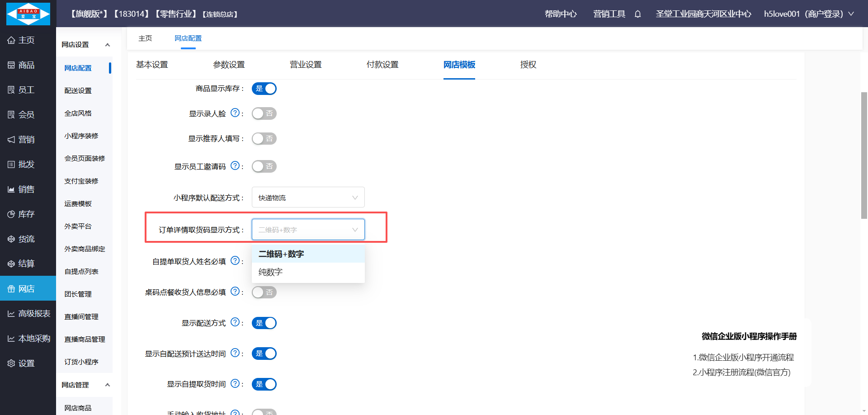
Task: Switch to the 付款设置 tab
Action: [382, 65]
